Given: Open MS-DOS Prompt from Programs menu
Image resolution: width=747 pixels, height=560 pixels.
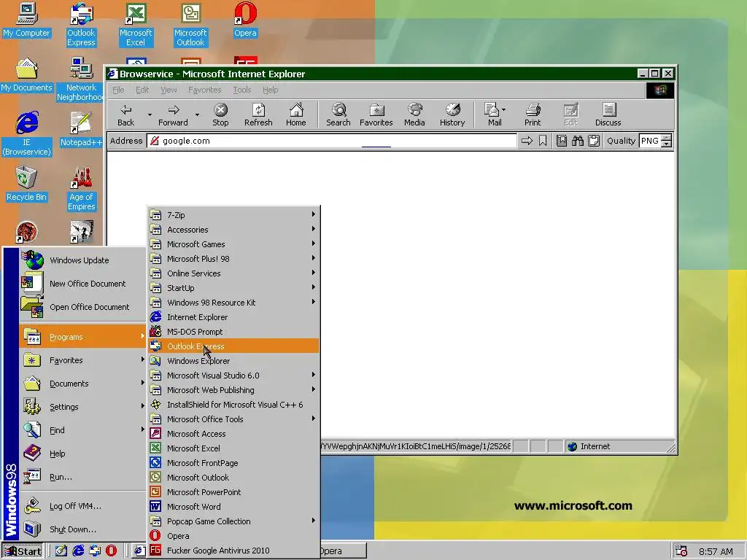Looking at the screenshot, I should (x=233, y=332).
